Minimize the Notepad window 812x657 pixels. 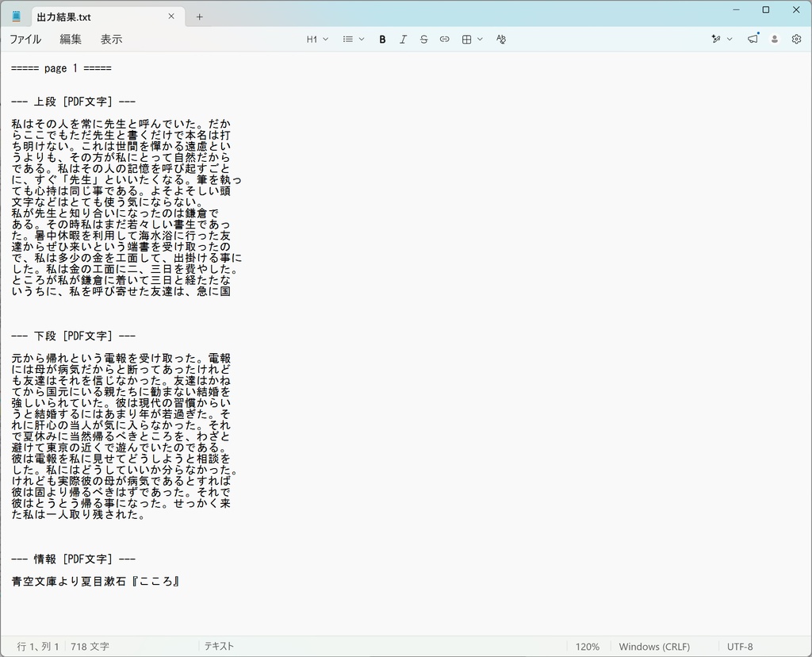[736, 10]
